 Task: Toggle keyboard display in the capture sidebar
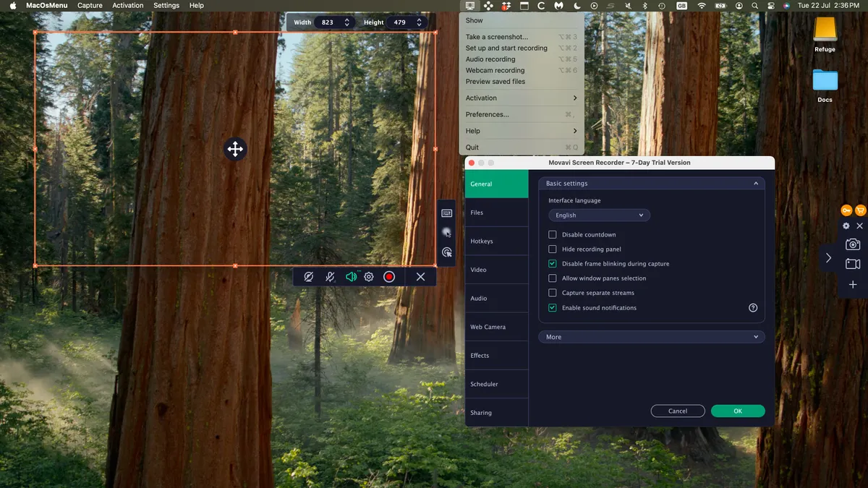click(x=447, y=212)
